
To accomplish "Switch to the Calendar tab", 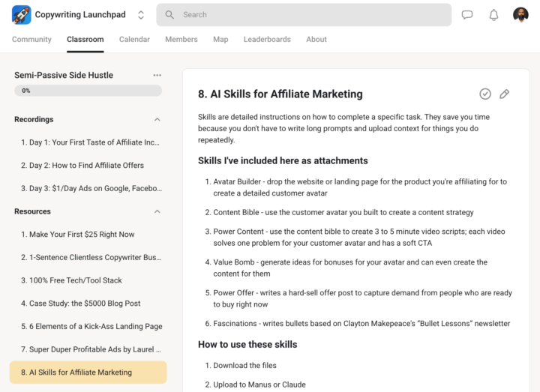I will (x=134, y=39).
